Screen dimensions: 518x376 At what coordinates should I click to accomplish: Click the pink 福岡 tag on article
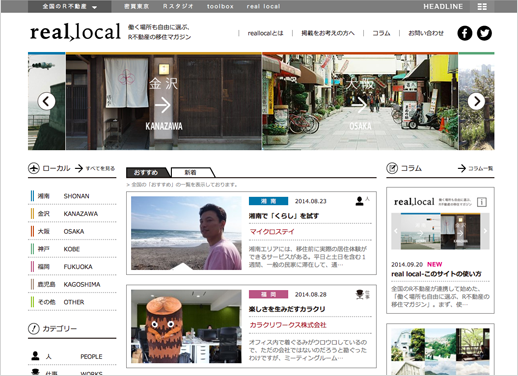(268, 294)
